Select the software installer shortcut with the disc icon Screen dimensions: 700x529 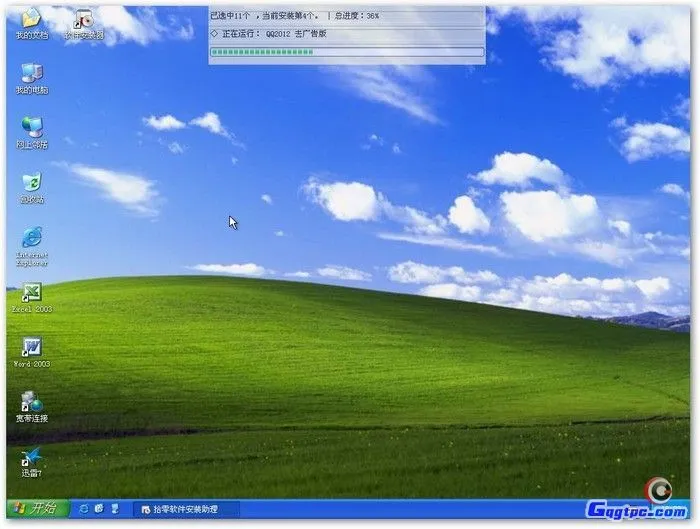point(84,24)
